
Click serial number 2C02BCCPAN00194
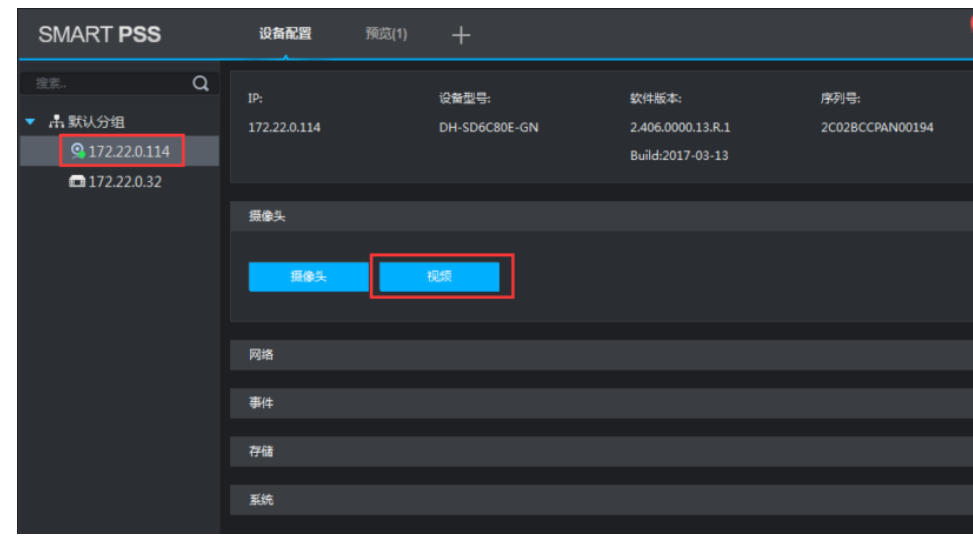click(877, 127)
